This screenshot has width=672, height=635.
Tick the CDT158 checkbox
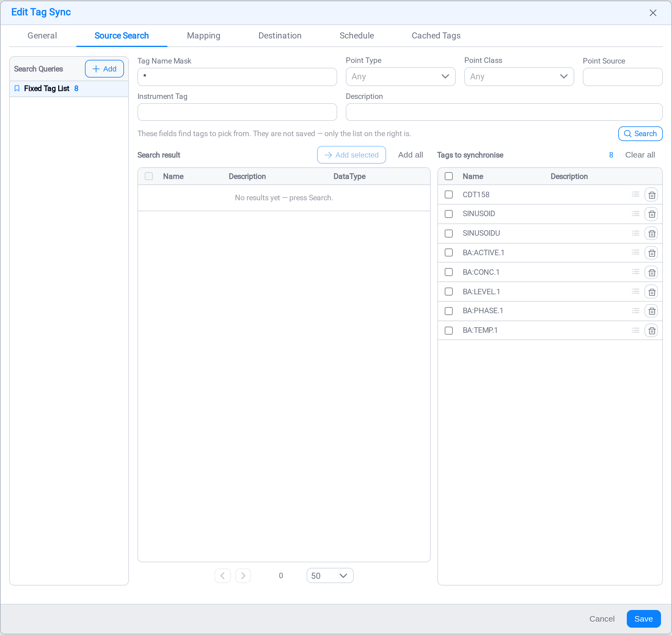(448, 195)
